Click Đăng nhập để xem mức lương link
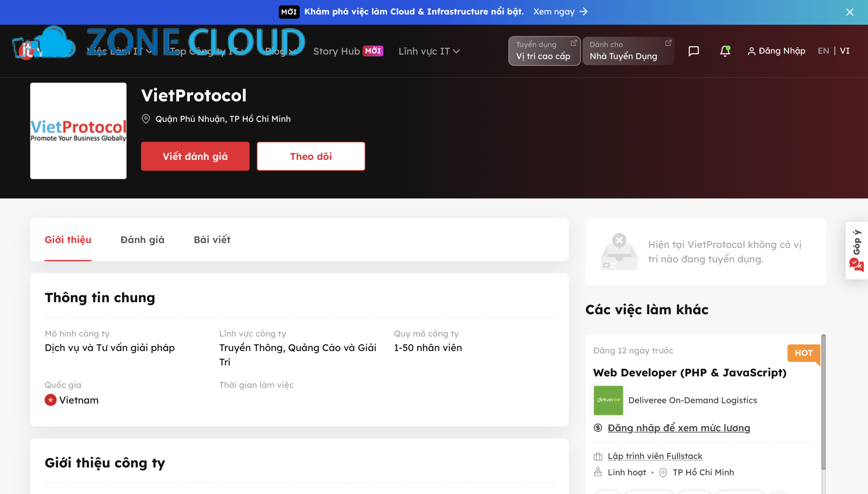 point(679,427)
